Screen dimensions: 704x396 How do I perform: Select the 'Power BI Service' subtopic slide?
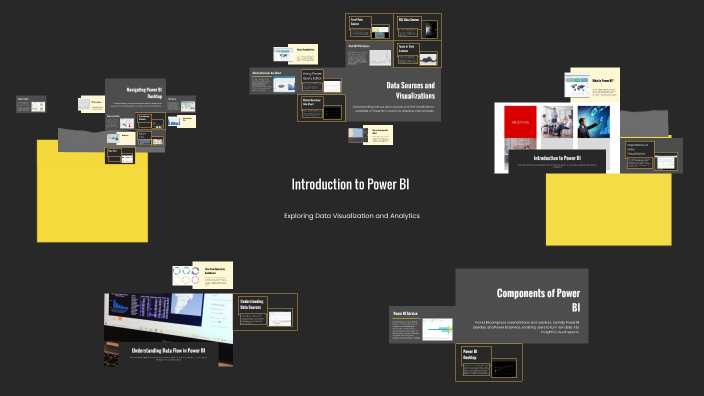pos(422,325)
